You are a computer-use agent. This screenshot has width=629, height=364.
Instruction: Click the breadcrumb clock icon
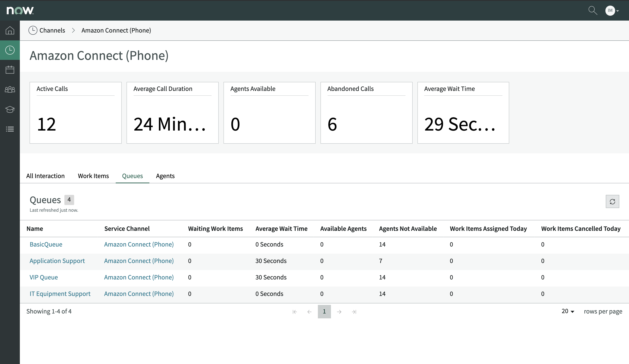pos(33,30)
